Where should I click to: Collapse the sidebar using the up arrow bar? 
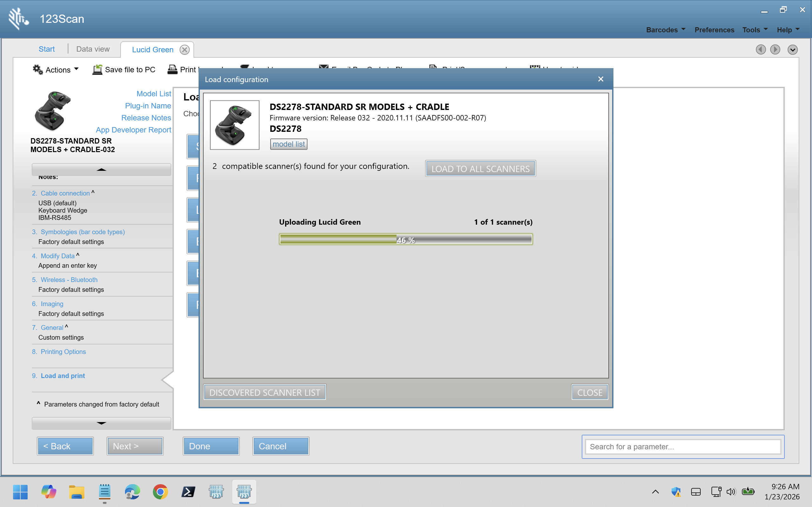pyautogui.click(x=101, y=170)
